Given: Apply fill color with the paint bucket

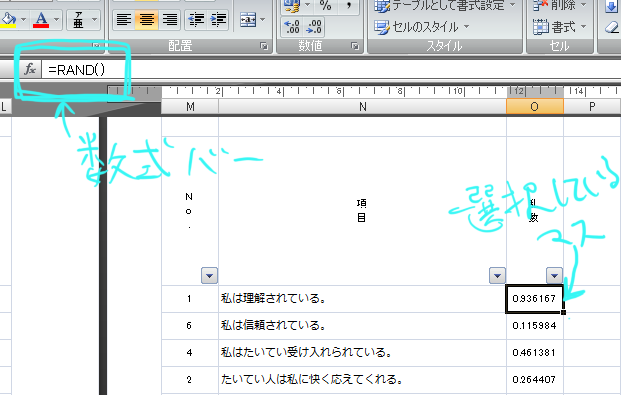Looking at the screenshot, I should [x=8, y=19].
